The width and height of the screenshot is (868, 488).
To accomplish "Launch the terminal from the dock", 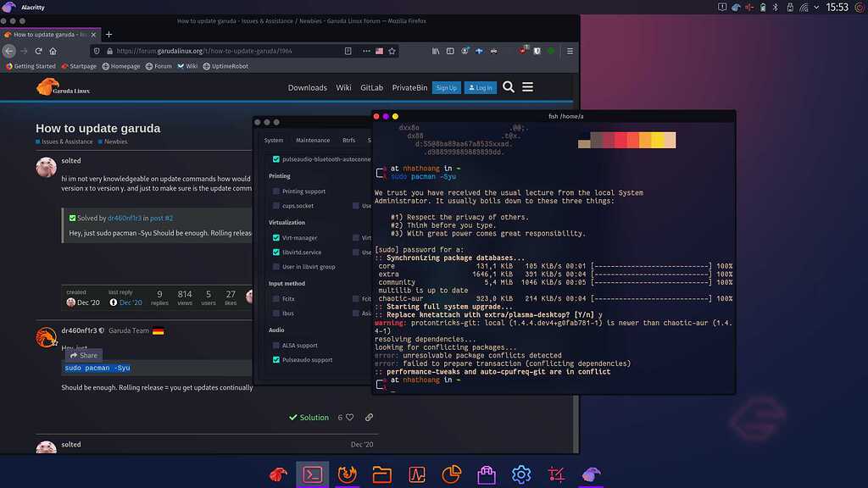I will [312, 474].
